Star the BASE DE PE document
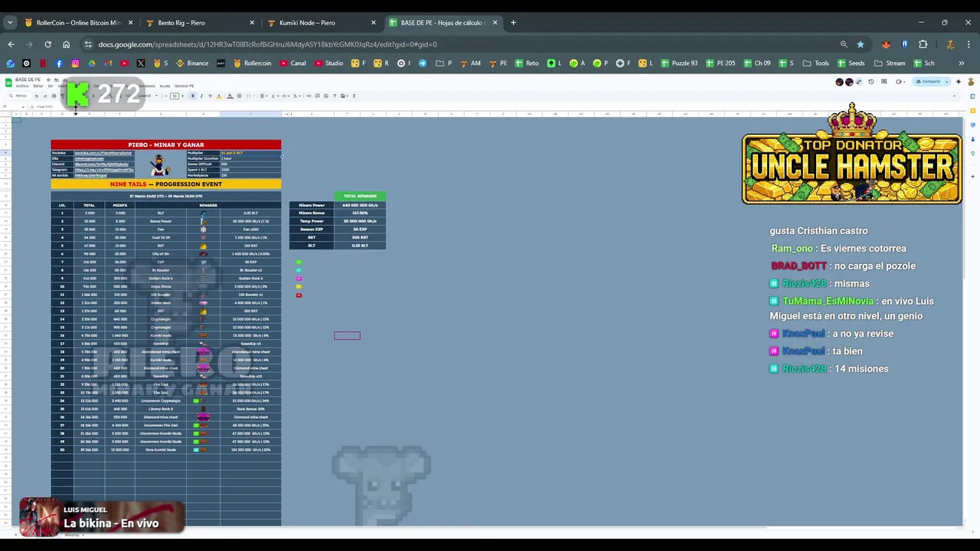The height and width of the screenshot is (551, 980). (48, 80)
